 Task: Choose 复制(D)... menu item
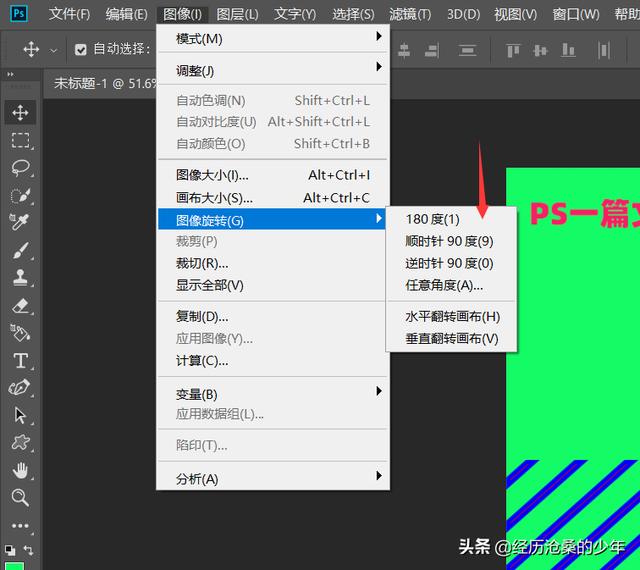(x=272, y=316)
